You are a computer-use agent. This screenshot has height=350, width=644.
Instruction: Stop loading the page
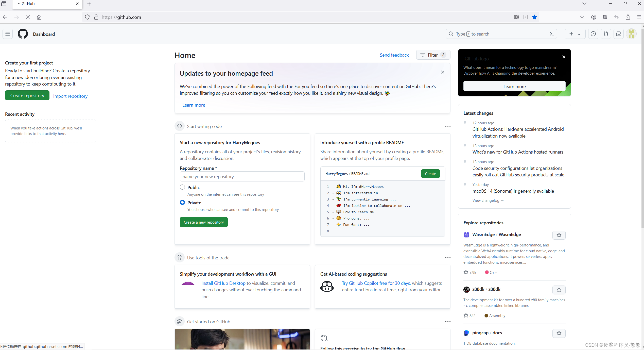[28, 17]
